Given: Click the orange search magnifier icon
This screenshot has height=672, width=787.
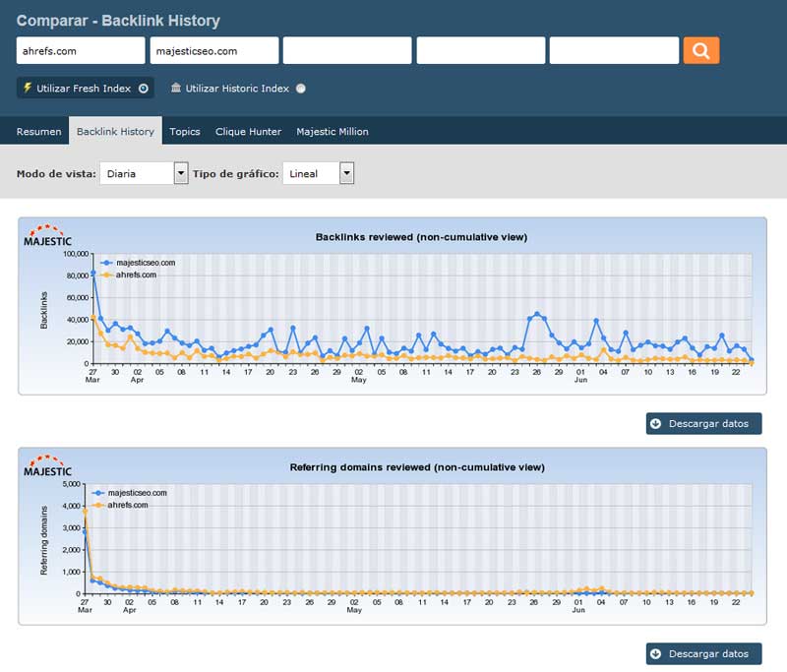Looking at the screenshot, I should (702, 49).
